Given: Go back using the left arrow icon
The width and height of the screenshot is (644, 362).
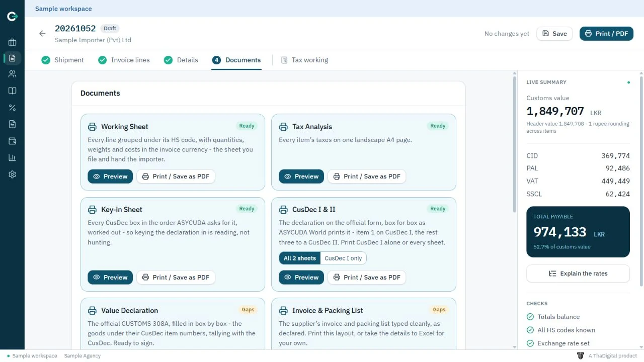Looking at the screenshot, I should (x=42, y=34).
